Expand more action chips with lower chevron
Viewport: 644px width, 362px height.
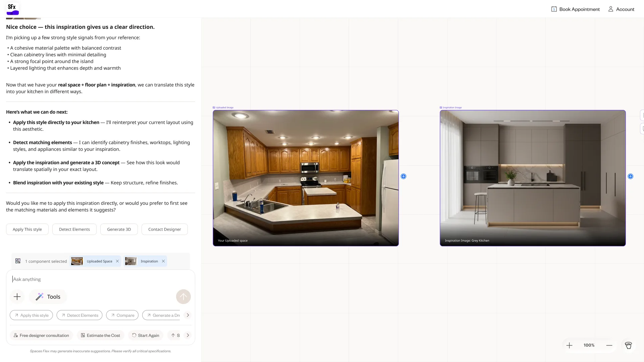pos(188,335)
